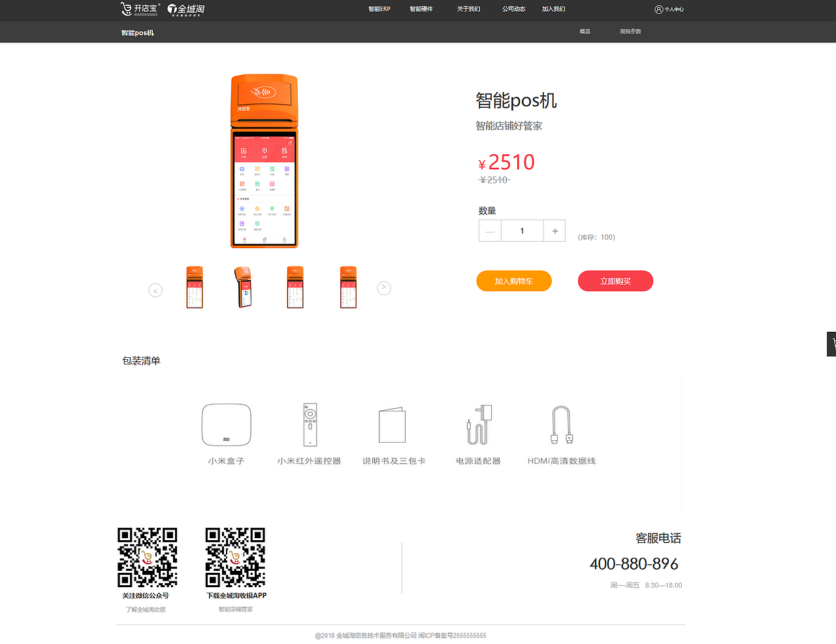Open the floating cart tab at right edge
The image size is (836, 644).
831,344
